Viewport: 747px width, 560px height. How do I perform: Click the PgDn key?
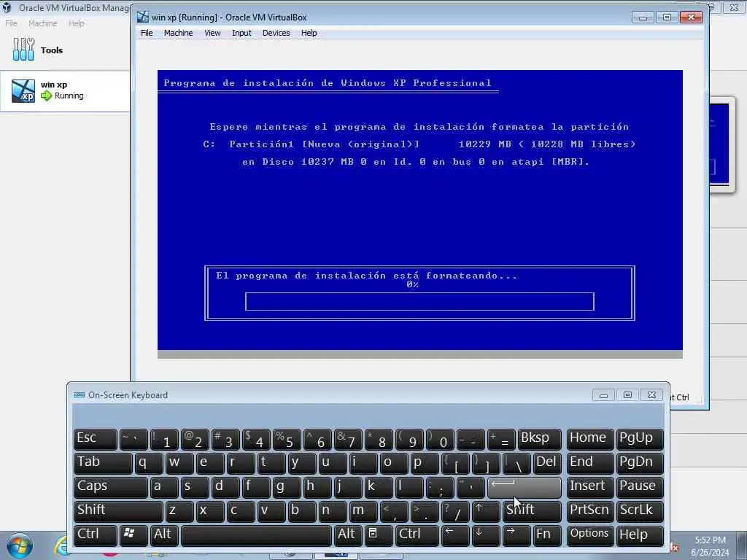click(x=640, y=463)
